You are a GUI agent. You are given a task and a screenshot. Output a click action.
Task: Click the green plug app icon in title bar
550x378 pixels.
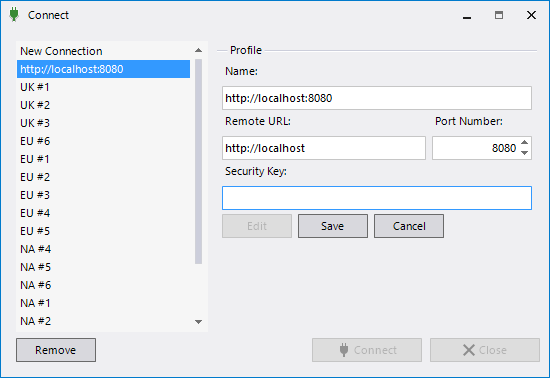[14, 15]
